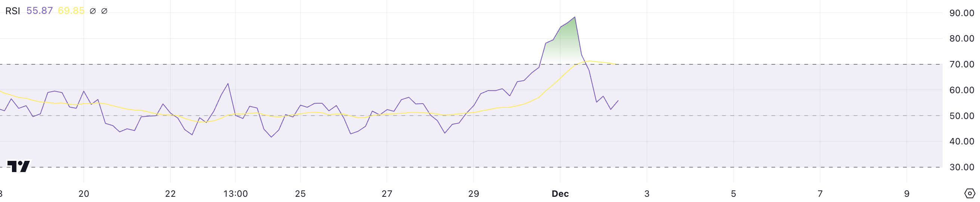The height and width of the screenshot is (202, 980).
Task: Click the 90.00 price scale label
Action: coord(962,13)
